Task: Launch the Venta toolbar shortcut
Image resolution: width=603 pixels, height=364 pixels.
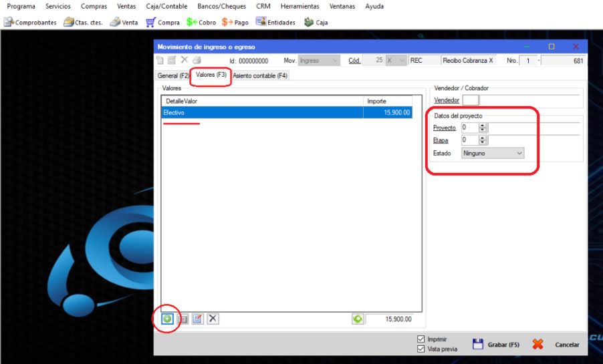Action: pyautogui.click(x=124, y=22)
